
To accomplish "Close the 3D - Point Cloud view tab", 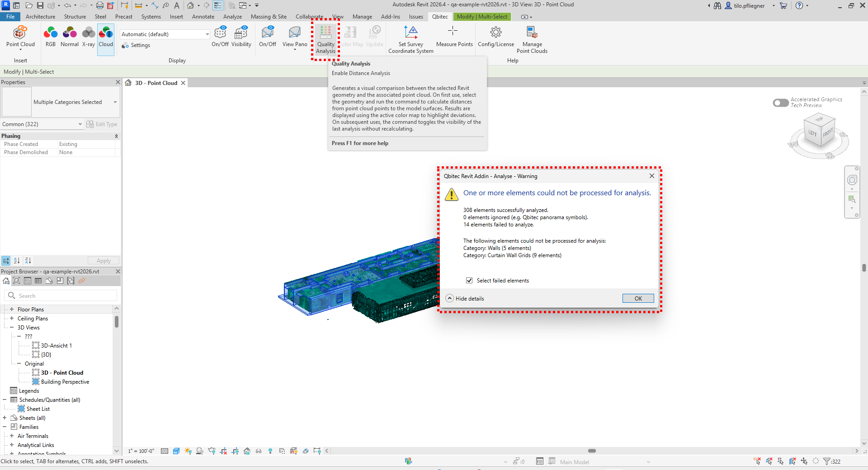I will (183, 83).
